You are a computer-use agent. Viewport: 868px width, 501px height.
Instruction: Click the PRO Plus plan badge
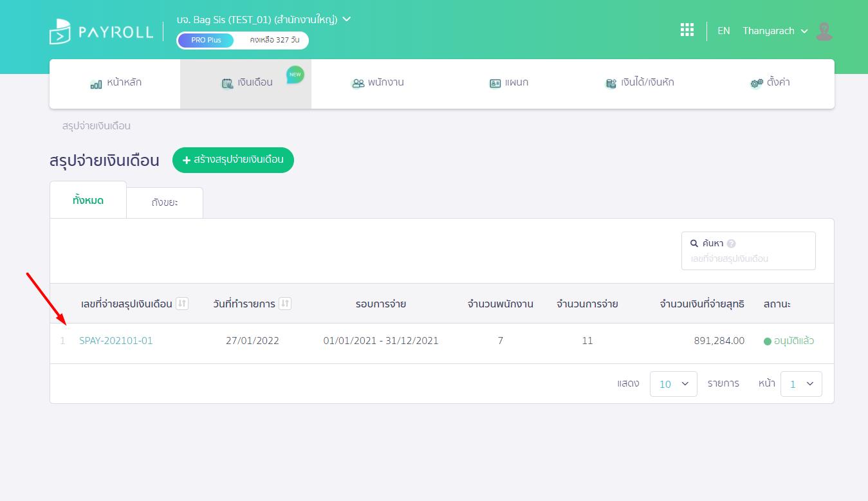tap(206, 40)
